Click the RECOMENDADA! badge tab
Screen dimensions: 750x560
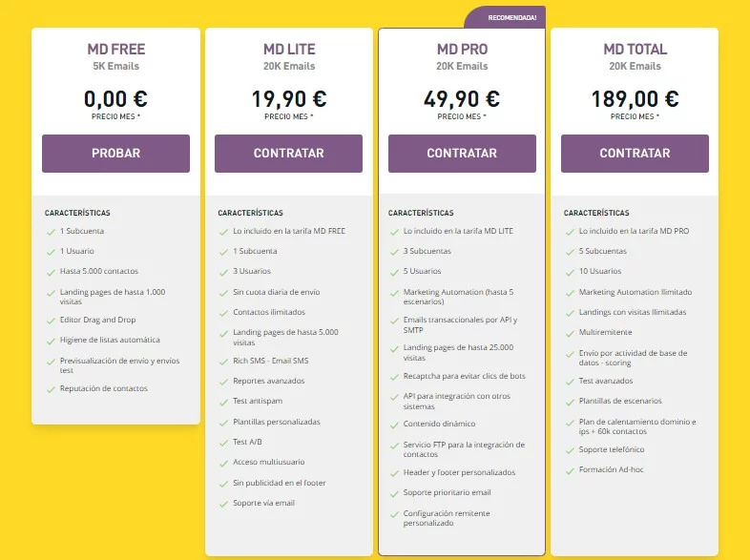pyautogui.click(x=505, y=18)
